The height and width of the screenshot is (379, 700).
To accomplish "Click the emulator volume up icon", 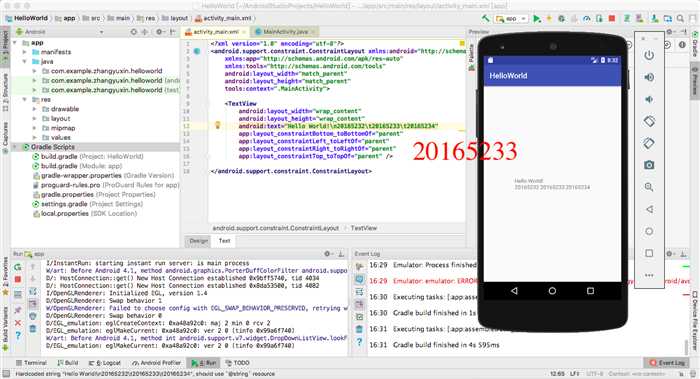I will coord(649,77).
